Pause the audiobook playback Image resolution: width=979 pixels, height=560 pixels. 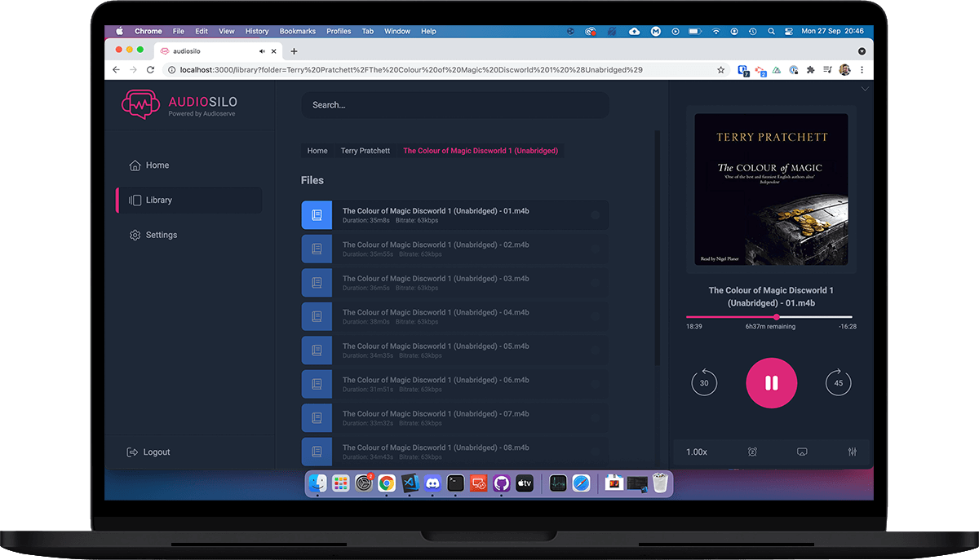coord(771,383)
